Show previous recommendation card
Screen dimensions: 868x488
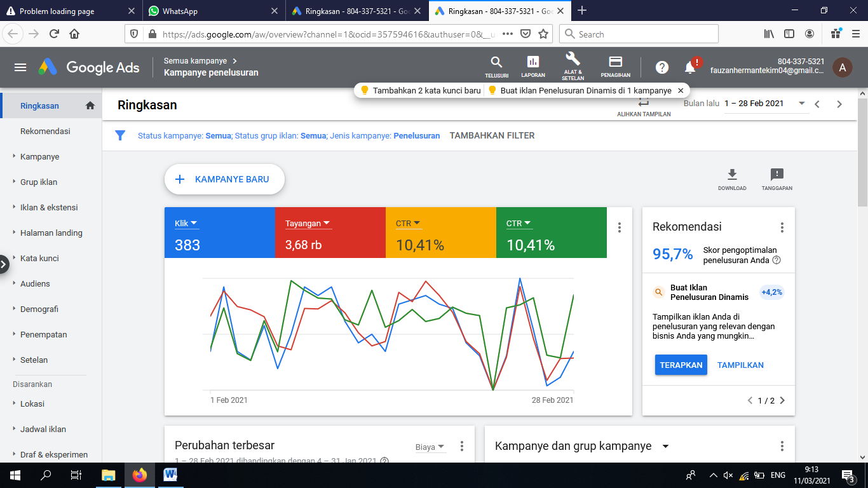[750, 400]
